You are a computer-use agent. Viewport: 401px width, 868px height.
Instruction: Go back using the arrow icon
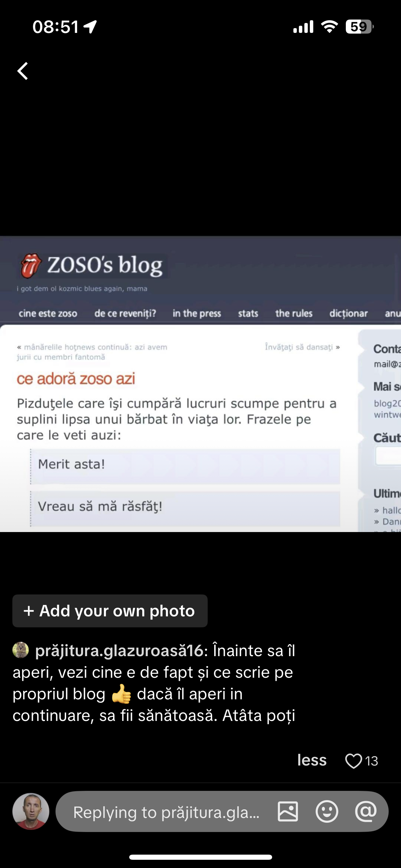[23, 71]
